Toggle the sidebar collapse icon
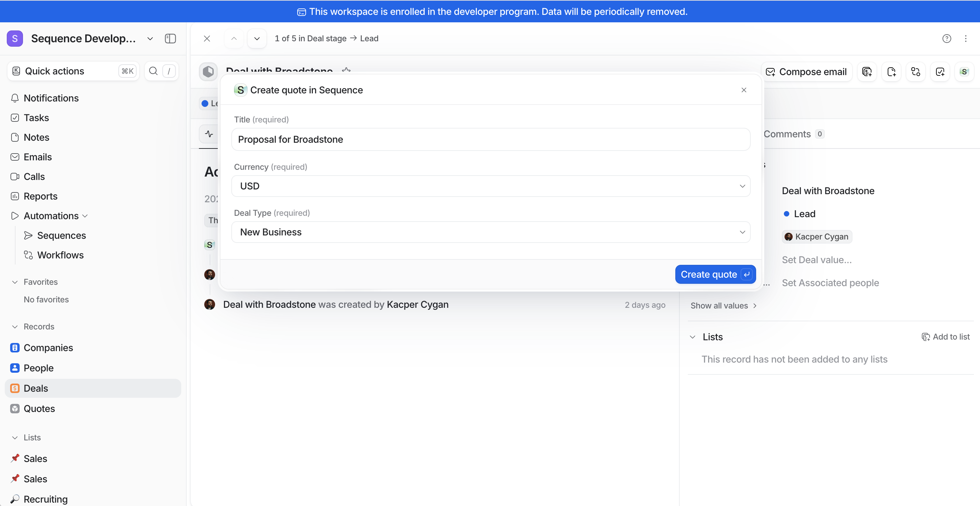 pos(170,39)
